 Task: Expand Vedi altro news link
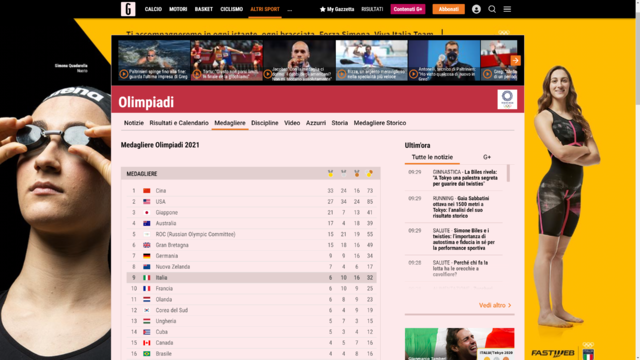(x=495, y=305)
